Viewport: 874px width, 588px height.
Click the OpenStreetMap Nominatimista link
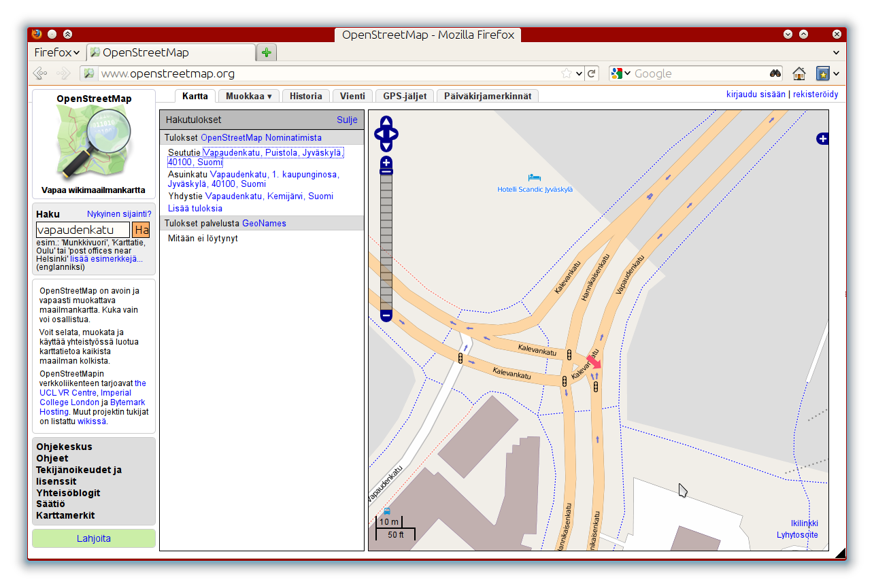tap(261, 137)
